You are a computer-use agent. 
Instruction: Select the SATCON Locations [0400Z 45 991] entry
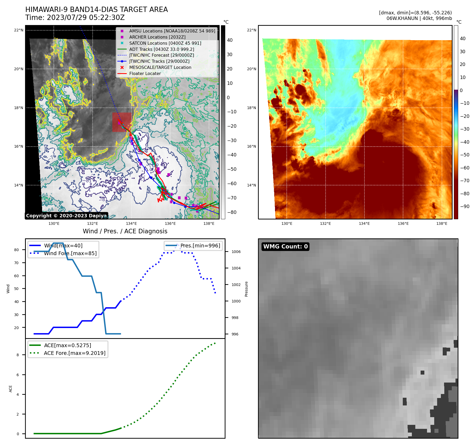165,43
